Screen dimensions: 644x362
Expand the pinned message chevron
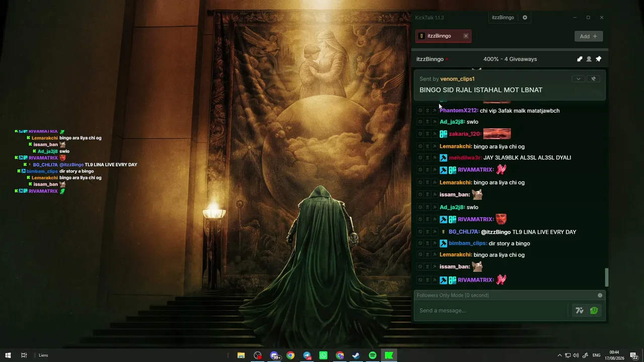click(x=578, y=79)
